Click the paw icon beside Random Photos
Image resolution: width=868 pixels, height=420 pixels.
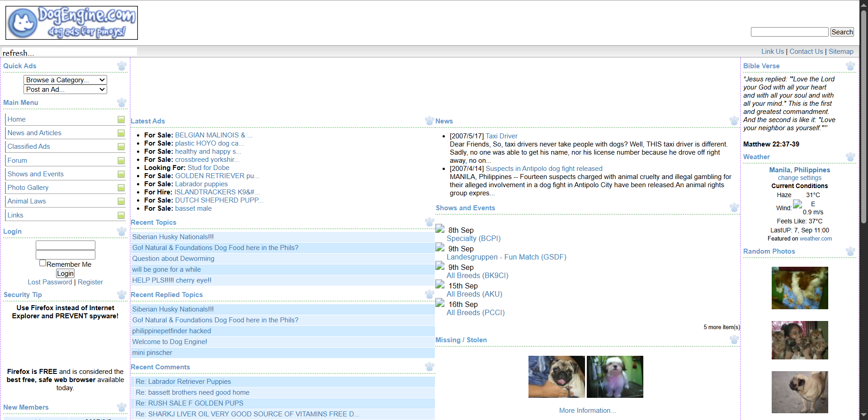[851, 251]
